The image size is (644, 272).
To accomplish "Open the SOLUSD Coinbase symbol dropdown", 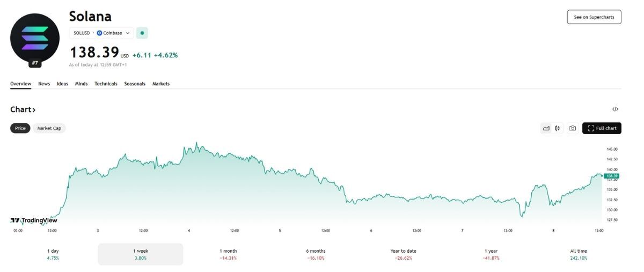I will point(101,33).
